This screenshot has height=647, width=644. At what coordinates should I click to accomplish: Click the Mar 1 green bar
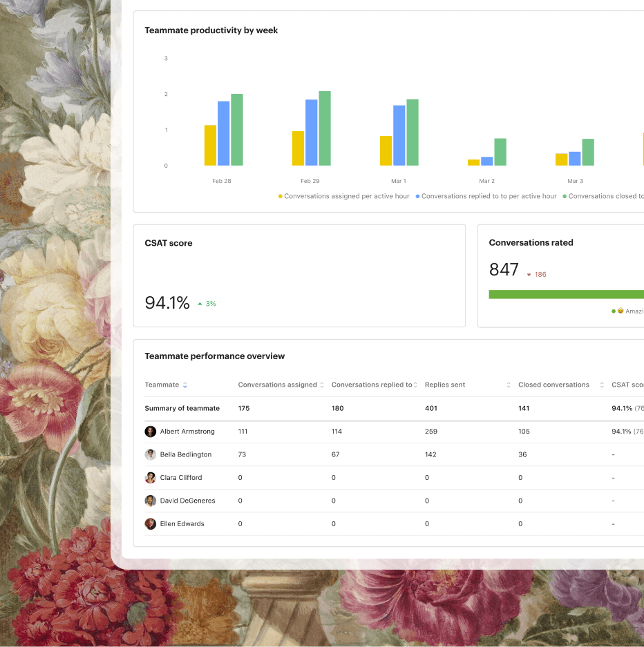pos(413,133)
